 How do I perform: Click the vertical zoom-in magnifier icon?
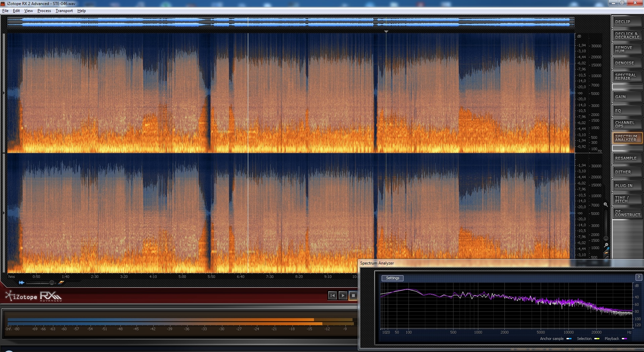(606, 204)
